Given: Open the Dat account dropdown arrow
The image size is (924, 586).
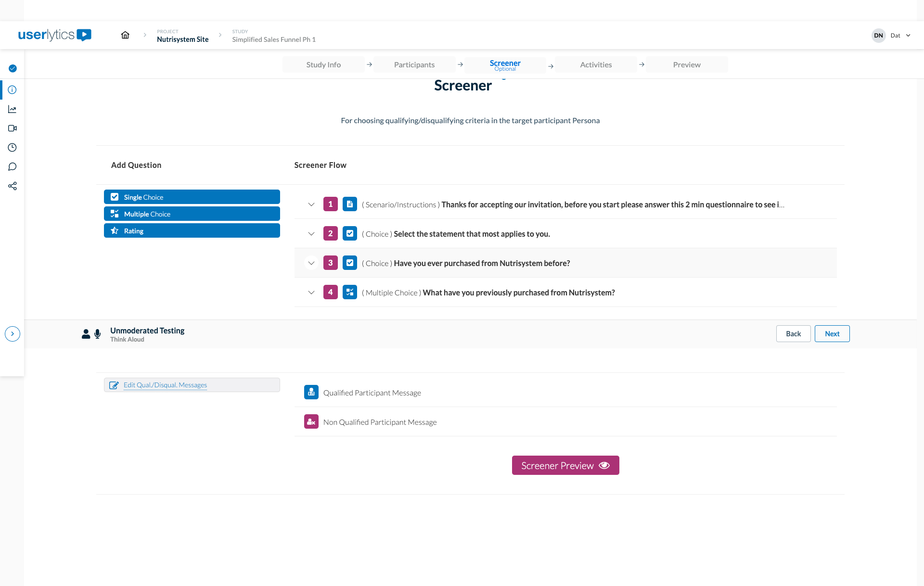Looking at the screenshot, I should tap(908, 36).
